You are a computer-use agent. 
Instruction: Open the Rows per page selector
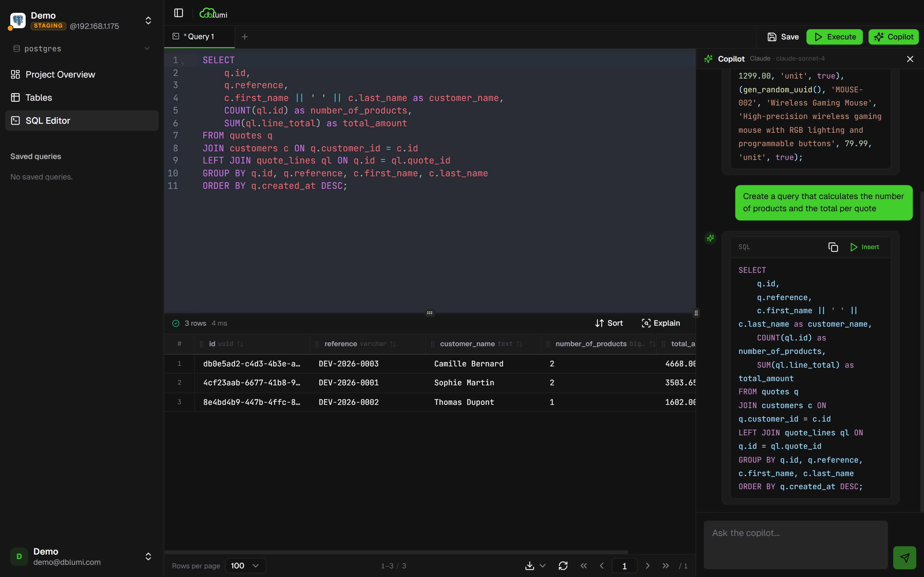point(245,565)
